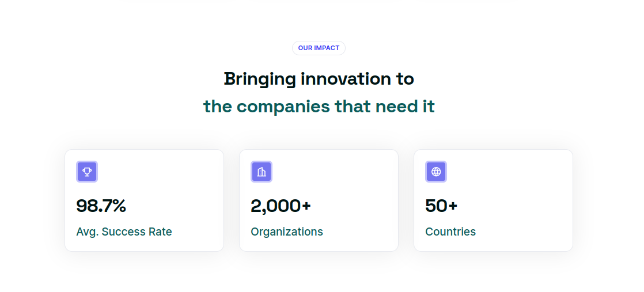Screen dimensions: 644x292
Task: Click the building icon on the Organizations card
Action: click(x=262, y=172)
